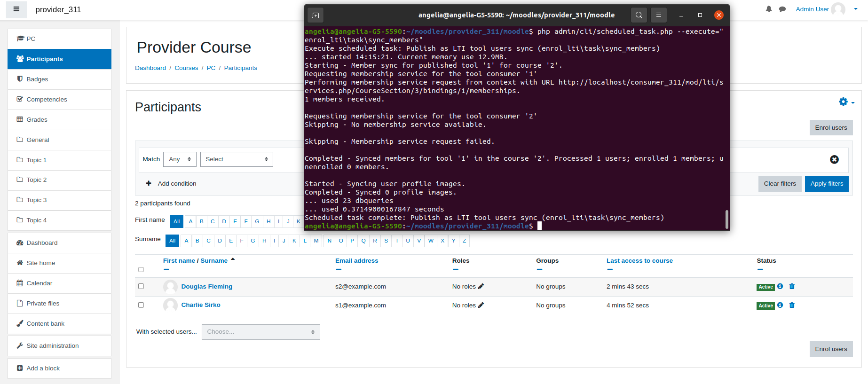868x384 pixels.
Task: Open the actions gear menu on Participants
Action: click(846, 102)
